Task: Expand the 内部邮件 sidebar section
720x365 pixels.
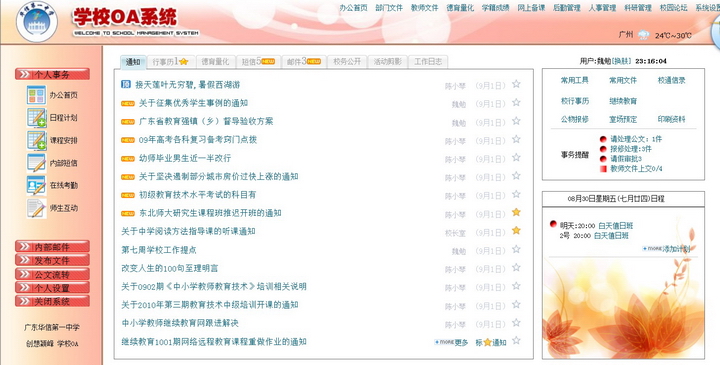Action: (x=52, y=247)
